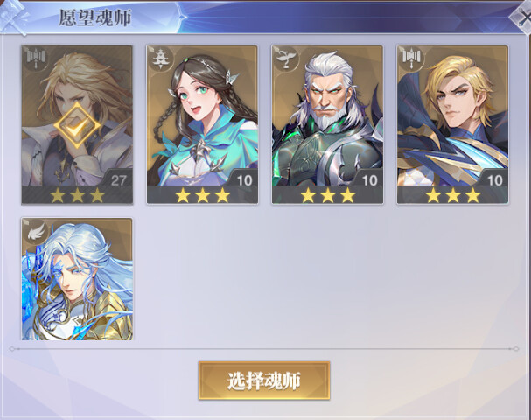Screen dimensions: 531x420
Task: Click the divider line above the 选择魂师 button
Action: 264,348
